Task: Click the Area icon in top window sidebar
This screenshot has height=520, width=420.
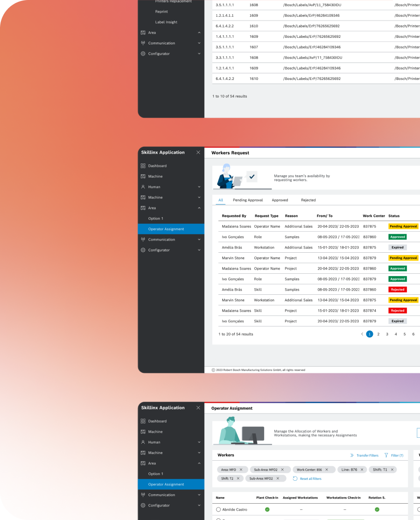Action: click(143, 33)
